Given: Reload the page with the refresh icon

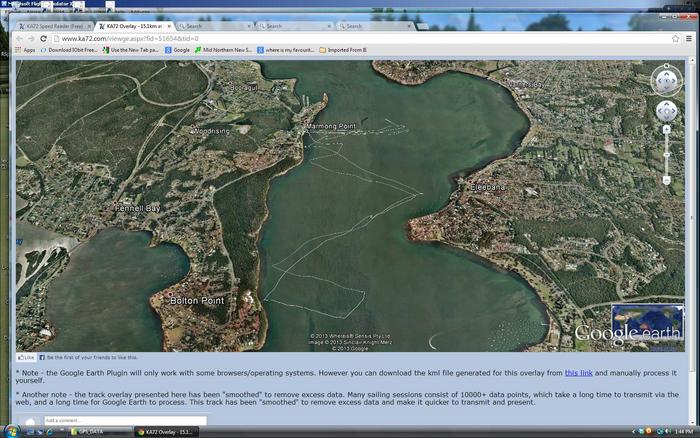Looking at the screenshot, I should point(43,39).
